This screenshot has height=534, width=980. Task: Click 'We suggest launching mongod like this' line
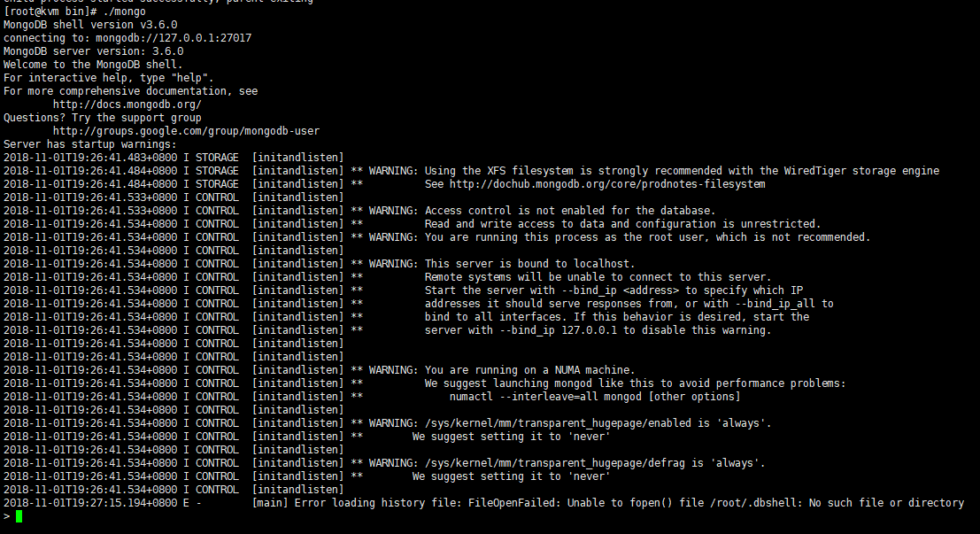635,383
